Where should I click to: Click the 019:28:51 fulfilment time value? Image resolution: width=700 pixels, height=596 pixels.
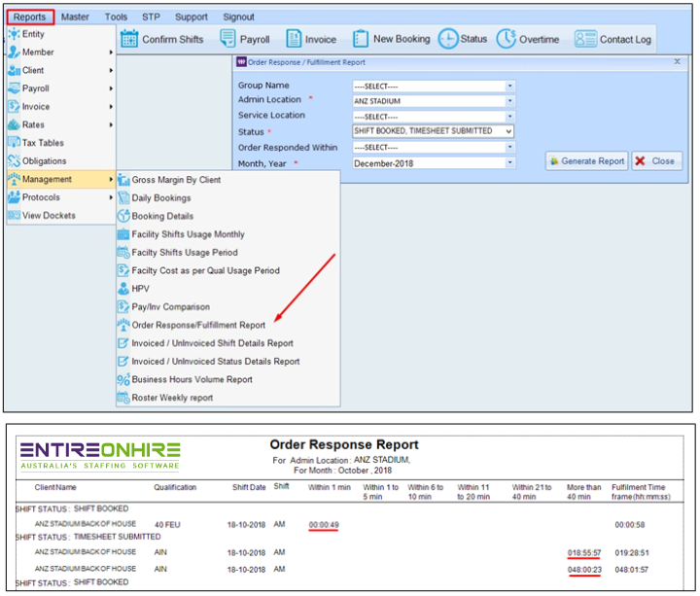pyautogui.click(x=632, y=552)
